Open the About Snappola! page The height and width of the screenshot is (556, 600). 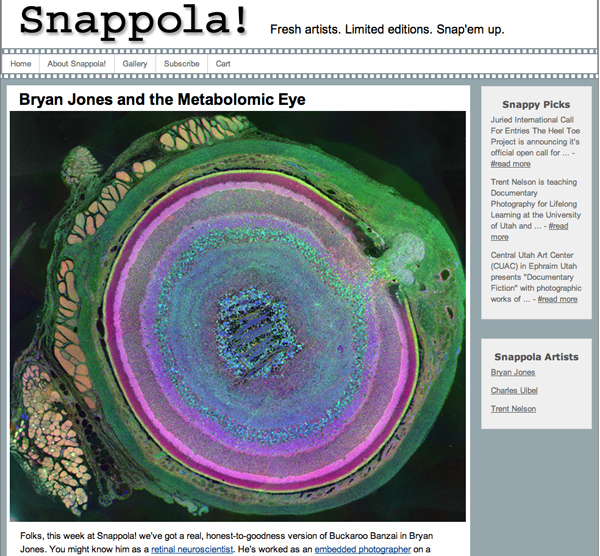click(76, 64)
